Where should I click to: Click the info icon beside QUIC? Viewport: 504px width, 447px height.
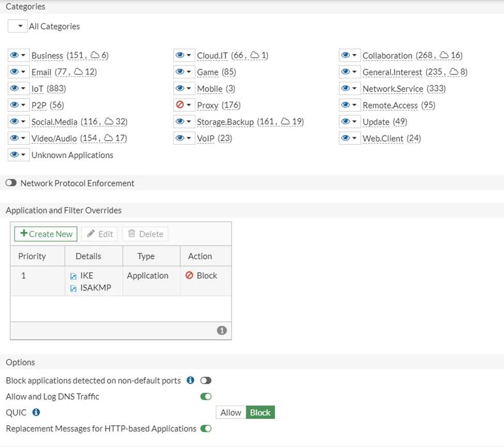36,412
